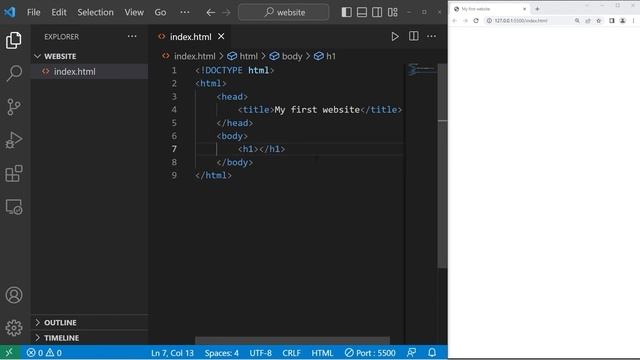The image size is (640, 360).
Task: Toggle the bottom panel visibility
Action: coord(362,12)
